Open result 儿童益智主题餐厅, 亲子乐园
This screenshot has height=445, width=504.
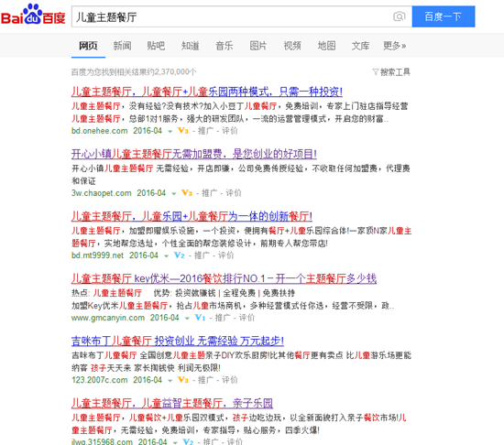172,403
